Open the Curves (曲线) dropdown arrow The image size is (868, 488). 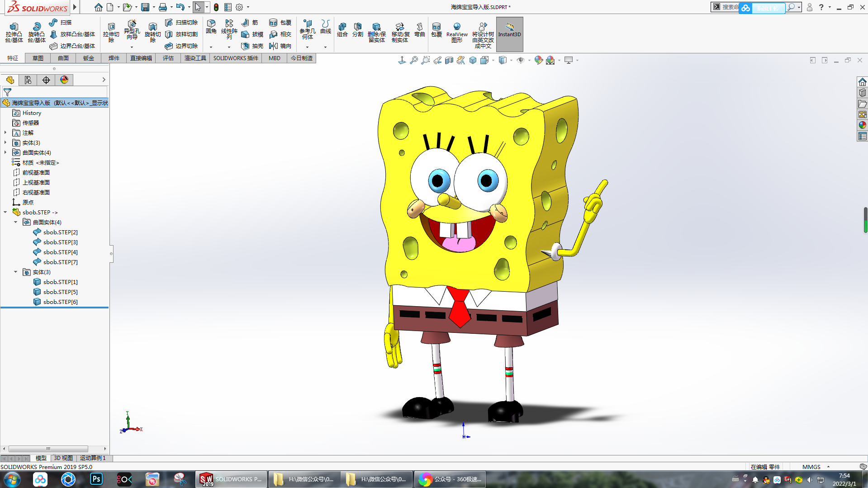point(325,47)
